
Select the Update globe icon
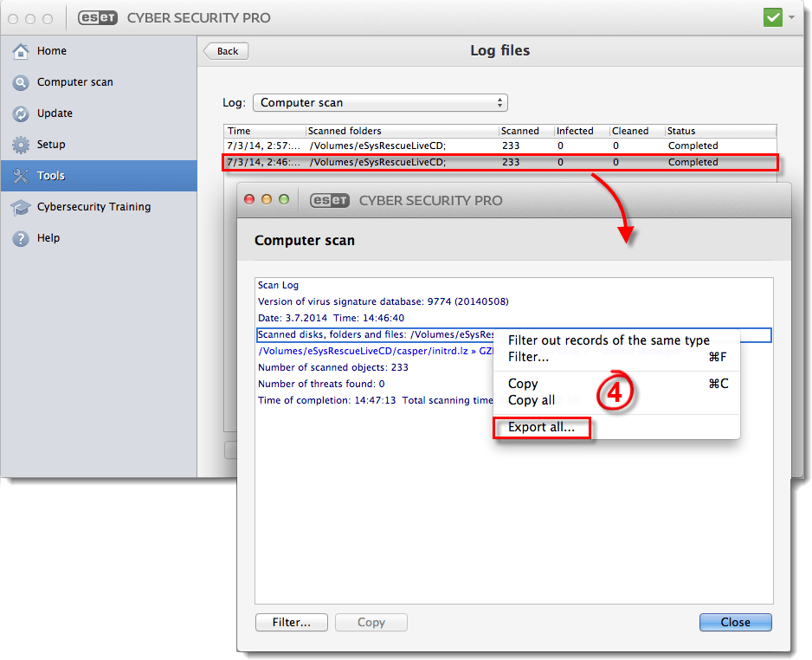21,113
